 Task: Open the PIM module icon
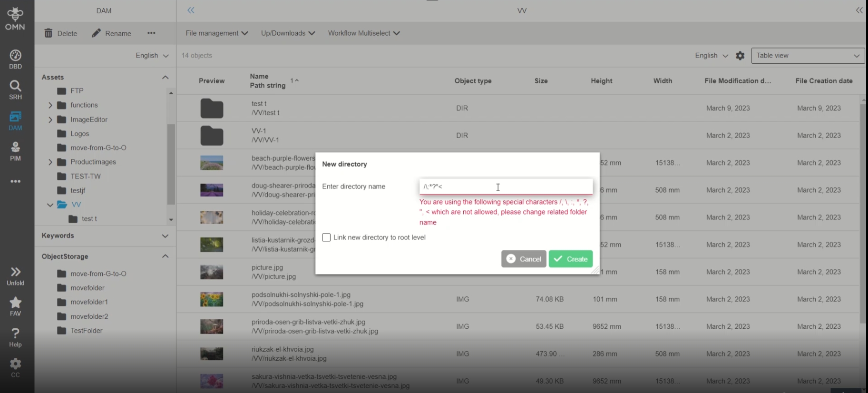tap(15, 147)
